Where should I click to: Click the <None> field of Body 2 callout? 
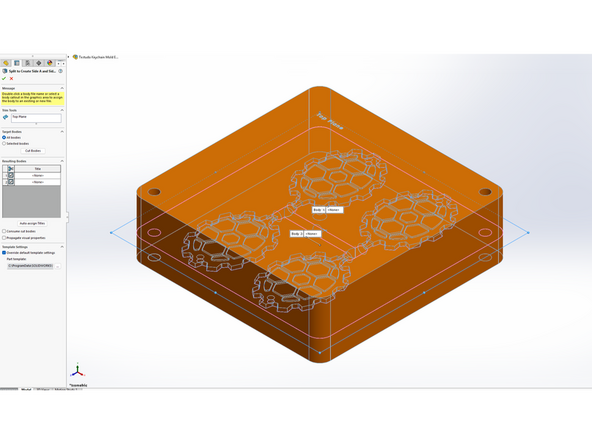click(313, 234)
